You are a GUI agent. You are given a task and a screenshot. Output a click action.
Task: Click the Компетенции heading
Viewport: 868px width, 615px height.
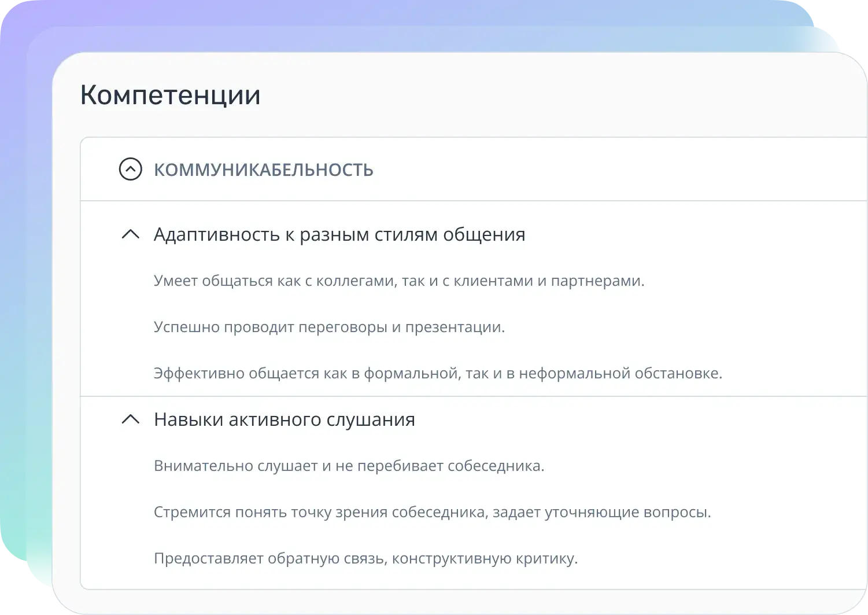click(170, 95)
